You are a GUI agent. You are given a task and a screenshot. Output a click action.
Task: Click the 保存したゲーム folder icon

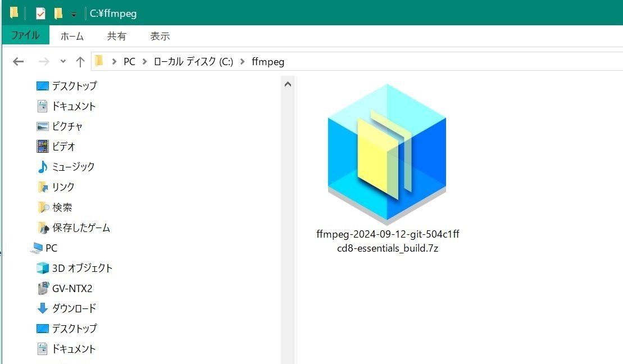click(x=43, y=228)
